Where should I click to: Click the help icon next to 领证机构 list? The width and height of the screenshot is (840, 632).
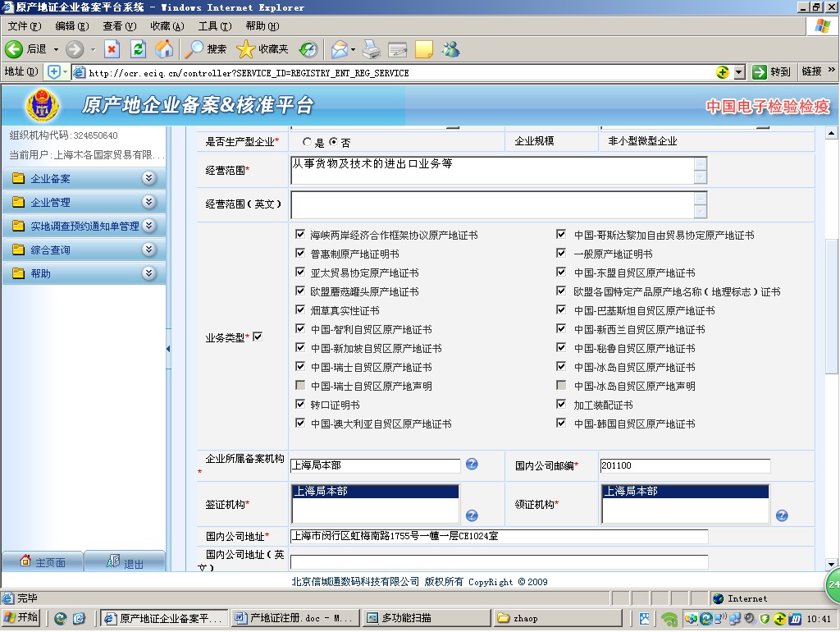[781, 516]
